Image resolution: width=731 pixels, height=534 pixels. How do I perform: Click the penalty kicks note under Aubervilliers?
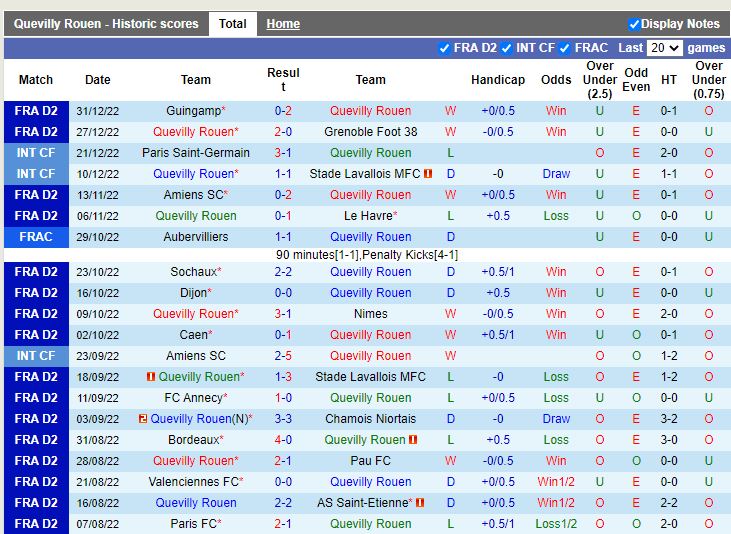coord(367,255)
